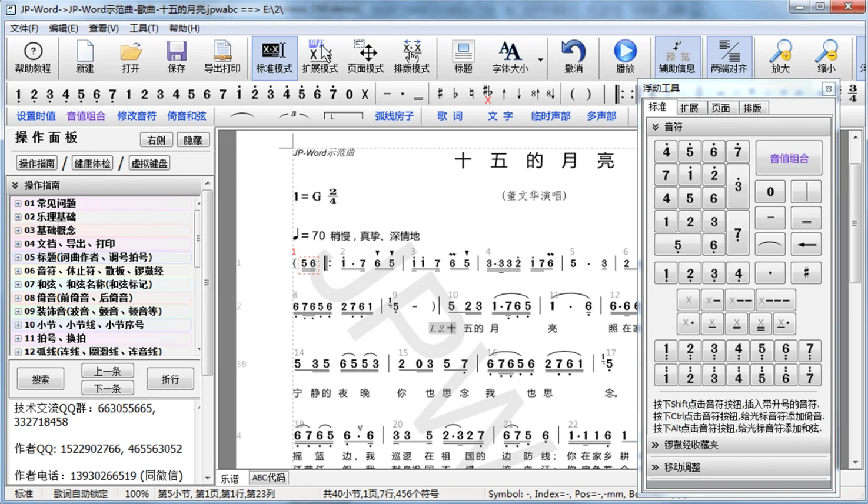The image size is (868, 504).
Task: Switch to the 扩展 tab in floating tools
Action: pyautogui.click(x=689, y=108)
